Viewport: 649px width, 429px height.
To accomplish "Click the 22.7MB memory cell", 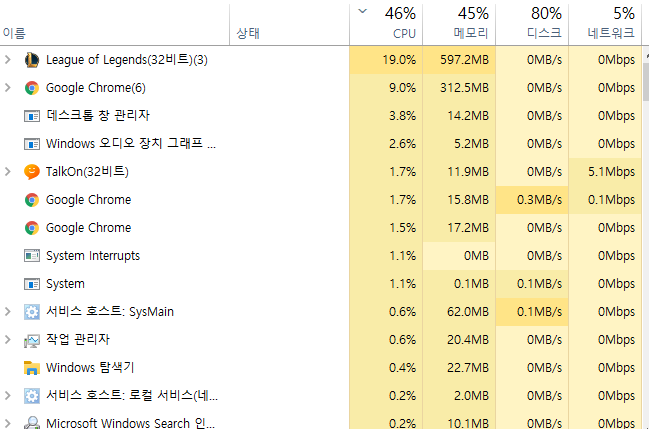I will (x=459, y=368).
